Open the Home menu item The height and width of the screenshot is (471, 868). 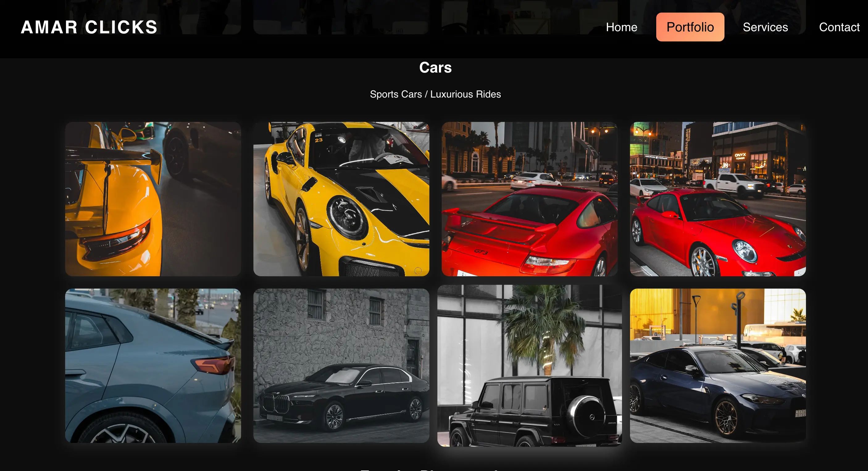pyautogui.click(x=621, y=27)
